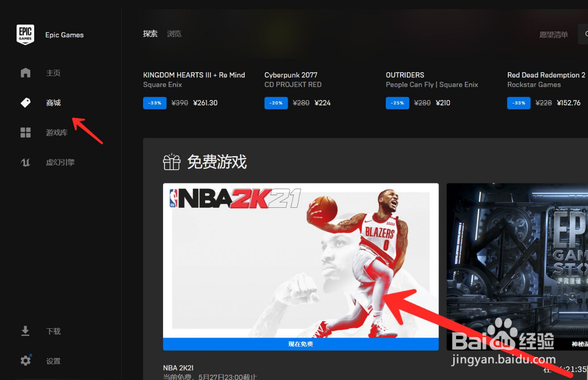This screenshot has height=380, width=588.
Task: Click the NBA 2K21 title below the cover
Action: point(178,368)
